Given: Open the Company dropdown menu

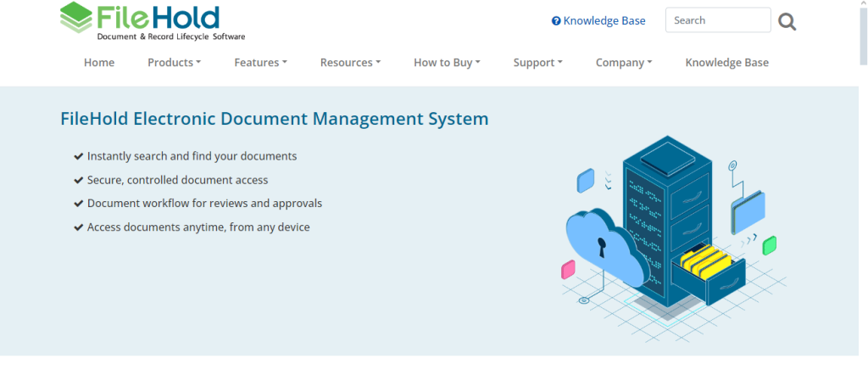Looking at the screenshot, I should point(624,62).
